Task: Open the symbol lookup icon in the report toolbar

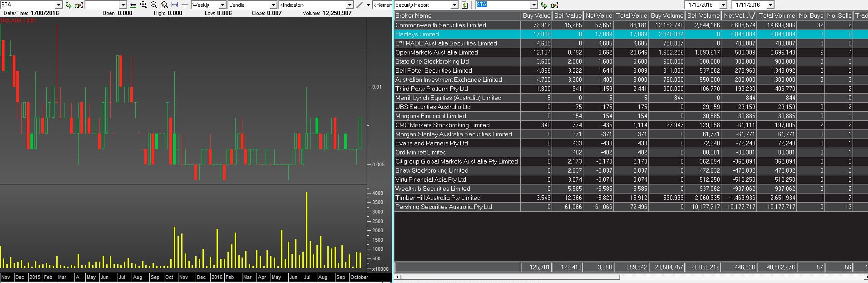Action: pos(554,5)
